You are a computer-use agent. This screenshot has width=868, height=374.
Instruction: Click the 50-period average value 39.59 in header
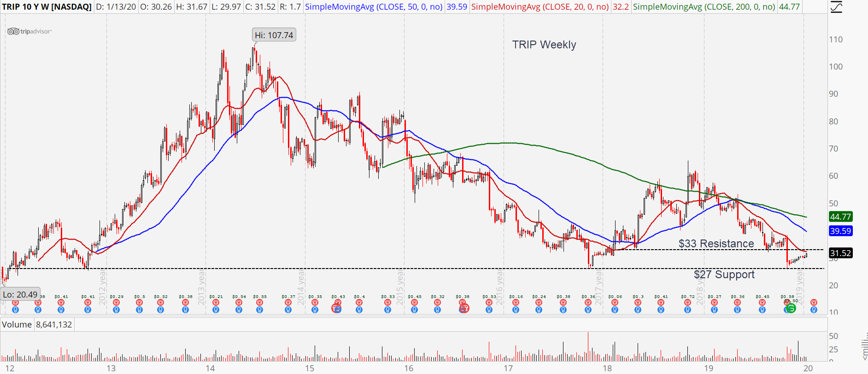(457, 7)
